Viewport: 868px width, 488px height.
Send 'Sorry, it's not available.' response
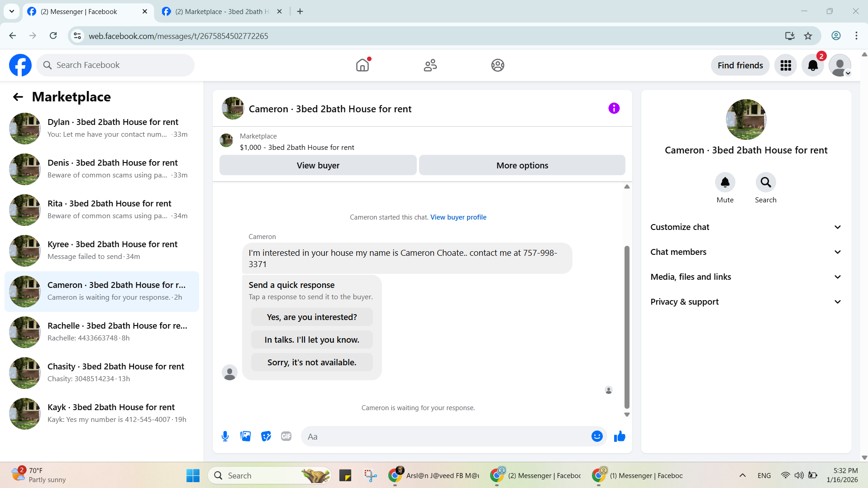point(312,362)
